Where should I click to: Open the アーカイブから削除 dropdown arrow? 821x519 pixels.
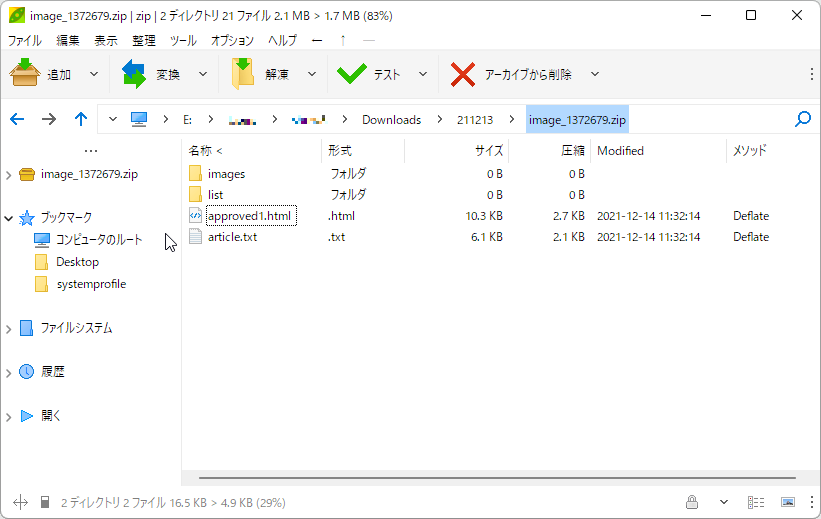coord(595,74)
